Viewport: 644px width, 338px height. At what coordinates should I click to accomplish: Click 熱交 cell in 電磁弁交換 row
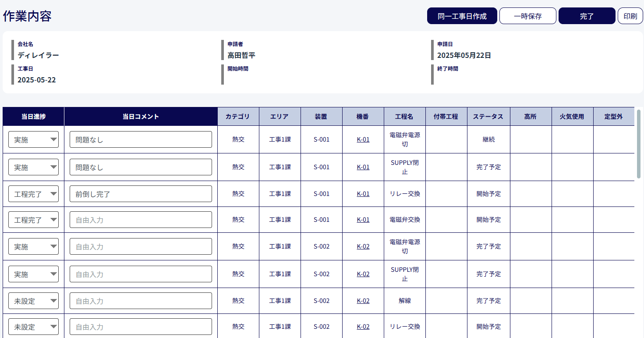click(x=238, y=220)
